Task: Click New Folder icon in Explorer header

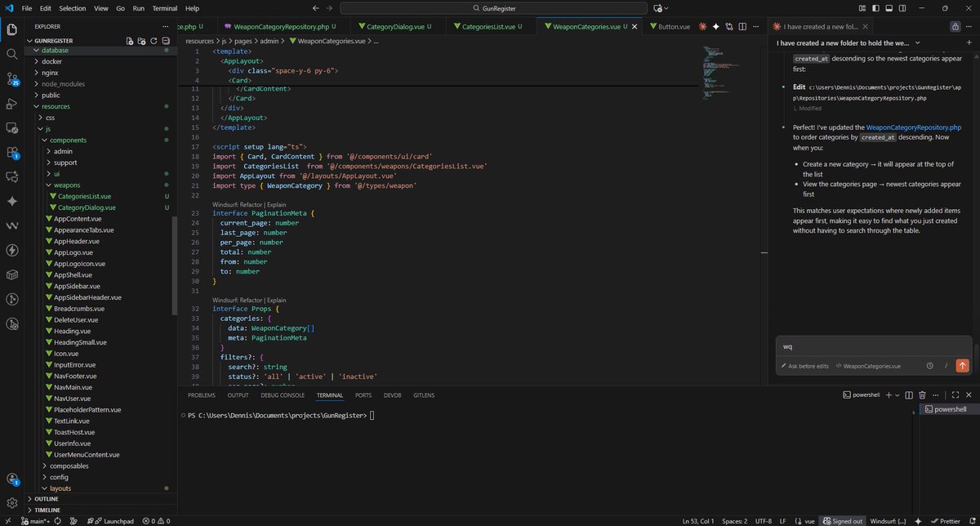Action: [x=141, y=40]
